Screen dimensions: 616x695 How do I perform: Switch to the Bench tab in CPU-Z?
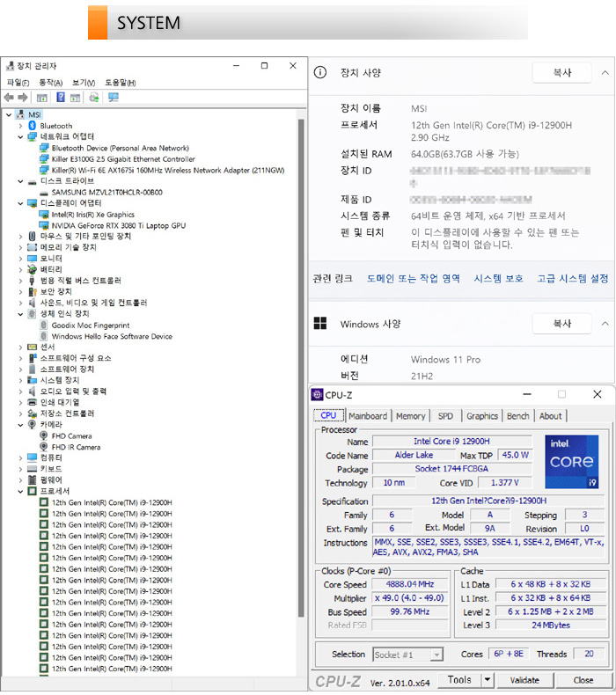pos(518,416)
